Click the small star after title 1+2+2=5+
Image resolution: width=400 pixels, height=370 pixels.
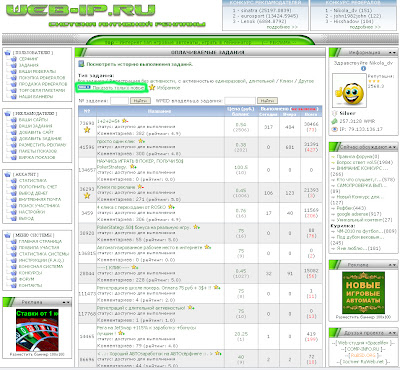pyautogui.click(x=124, y=121)
